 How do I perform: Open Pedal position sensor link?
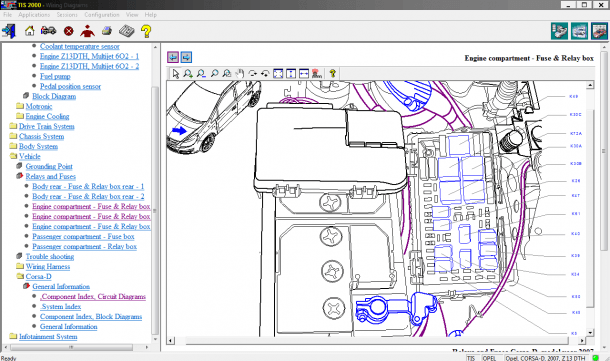pyautogui.click(x=70, y=86)
